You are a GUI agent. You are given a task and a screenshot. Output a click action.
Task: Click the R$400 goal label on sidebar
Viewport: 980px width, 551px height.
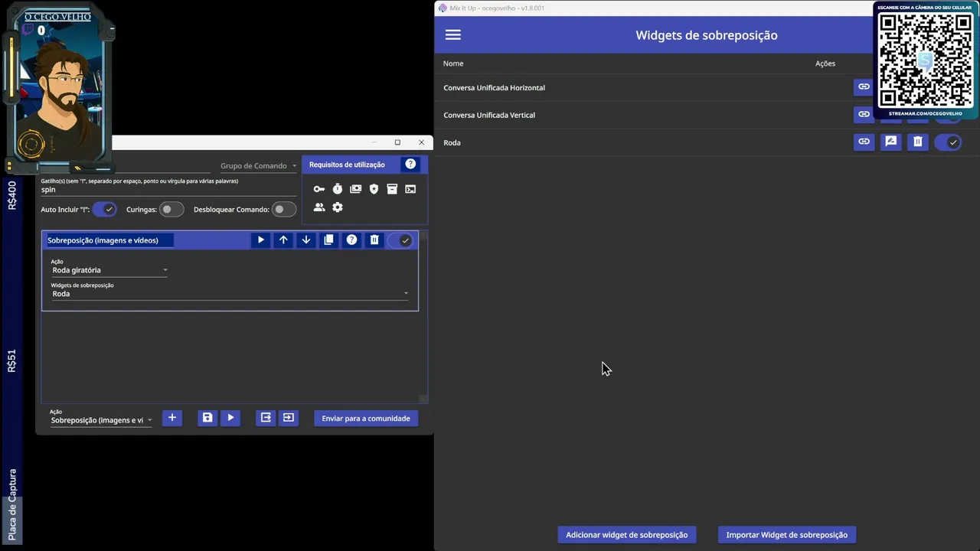click(11, 195)
